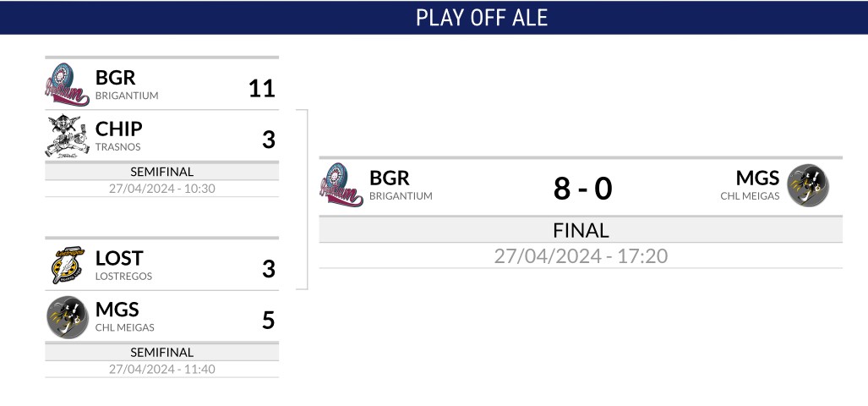Click the Brigantium logo in the final

[x=341, y=185]
